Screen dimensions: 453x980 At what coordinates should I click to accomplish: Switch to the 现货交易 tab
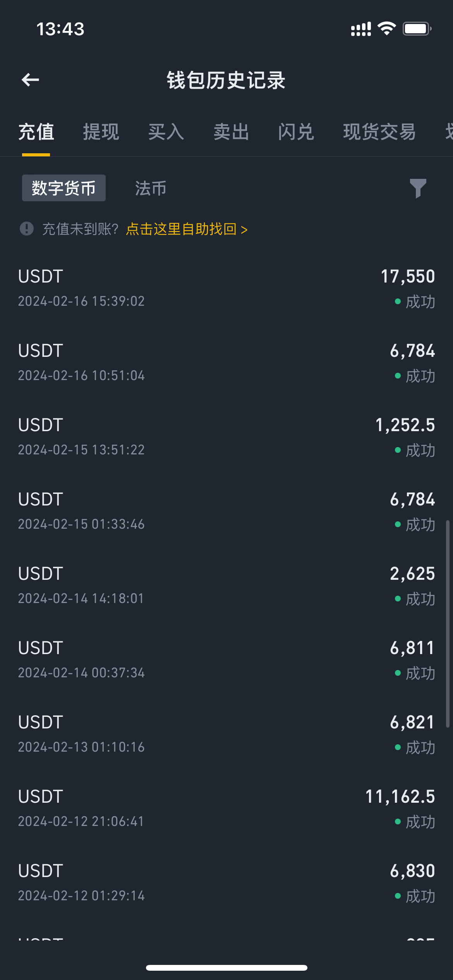coord(379,132)
